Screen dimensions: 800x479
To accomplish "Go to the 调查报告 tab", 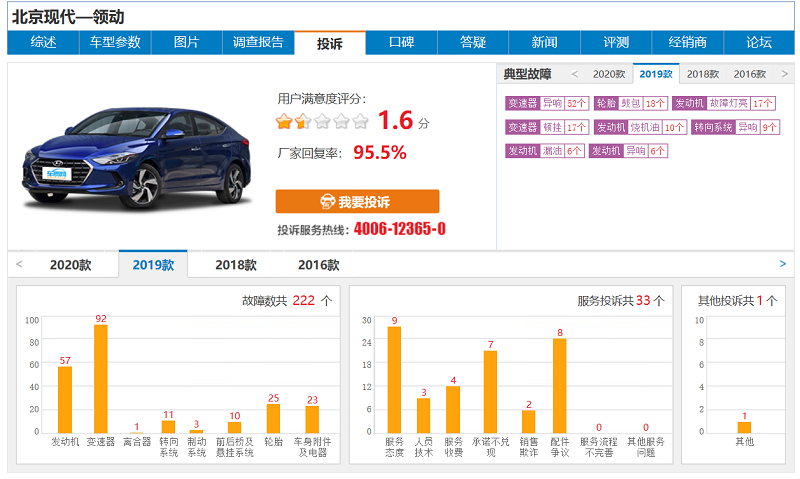I will point(258,42).
